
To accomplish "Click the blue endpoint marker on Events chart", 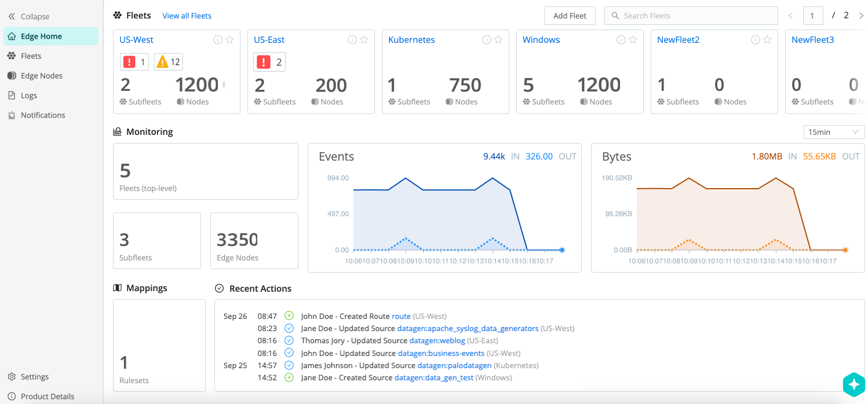I will [x=562, y=250].
